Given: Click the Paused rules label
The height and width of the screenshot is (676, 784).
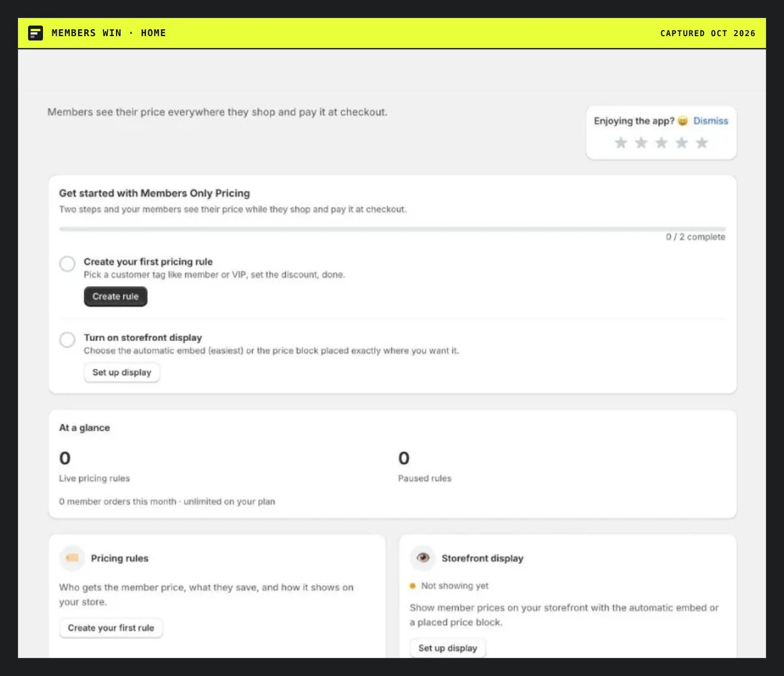Looking at the screenshot, I should point(425,478).
